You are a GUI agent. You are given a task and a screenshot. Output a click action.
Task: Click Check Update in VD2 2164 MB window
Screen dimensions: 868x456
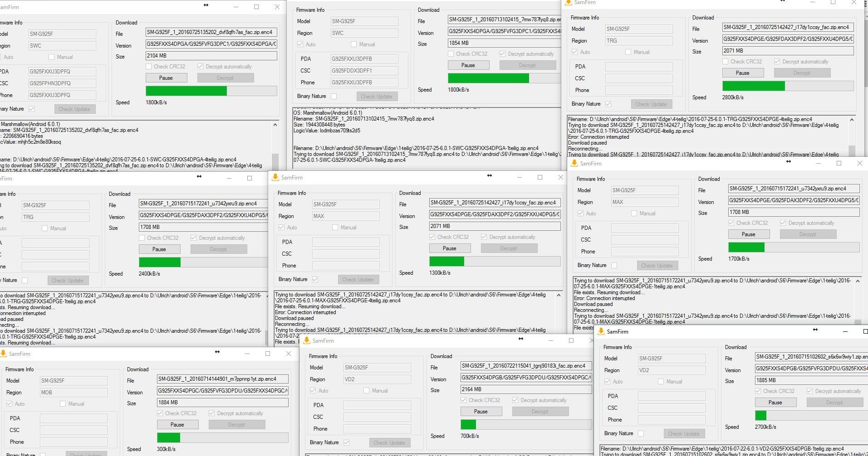[389, 443]
